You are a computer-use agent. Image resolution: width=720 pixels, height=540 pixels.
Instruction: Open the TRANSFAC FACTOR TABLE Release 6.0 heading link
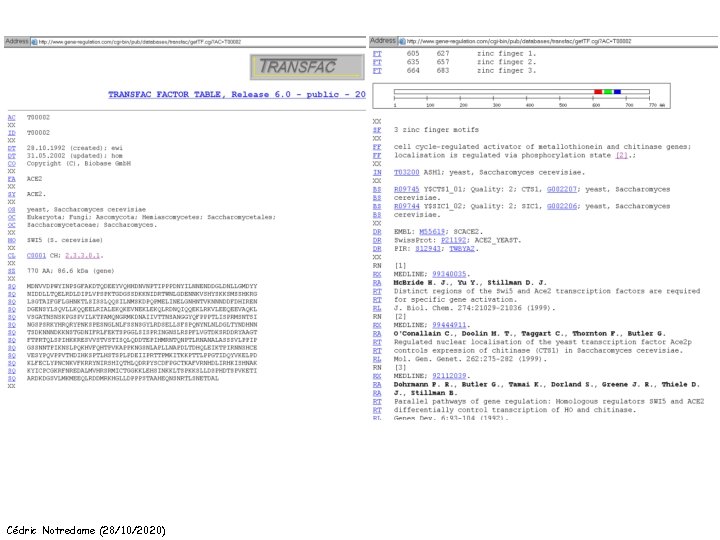[x=237, y=94]
